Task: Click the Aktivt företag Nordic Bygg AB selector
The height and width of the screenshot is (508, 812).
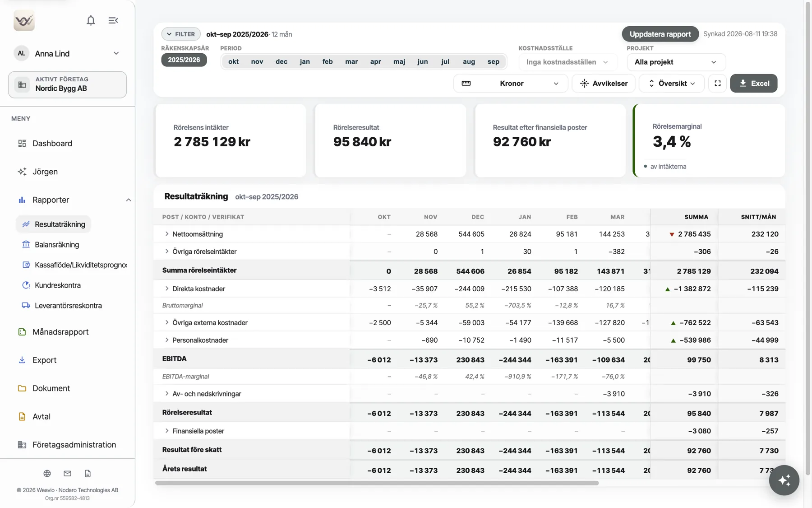Action: point(67,84)
